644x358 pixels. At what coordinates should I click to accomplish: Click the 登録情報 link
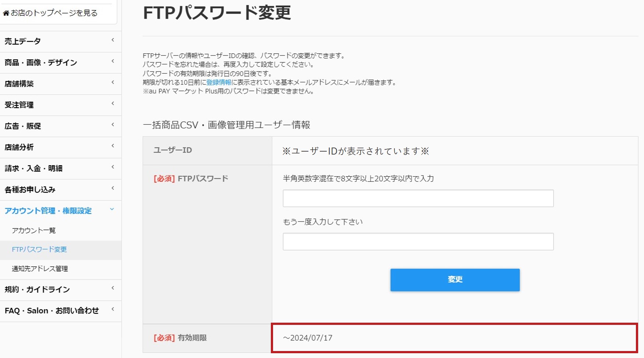pyautogui.click(x=219, y=82)
